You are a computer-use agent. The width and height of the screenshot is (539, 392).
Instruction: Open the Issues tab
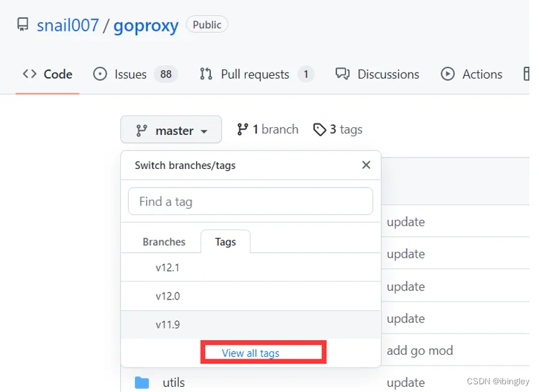point(136,74)
